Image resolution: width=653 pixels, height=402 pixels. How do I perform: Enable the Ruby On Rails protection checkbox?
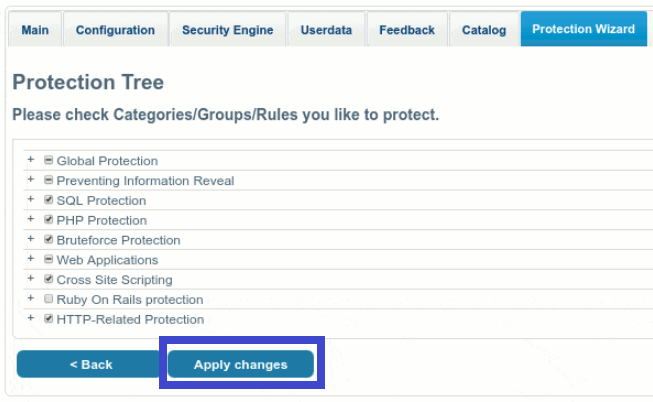(48, 299)
